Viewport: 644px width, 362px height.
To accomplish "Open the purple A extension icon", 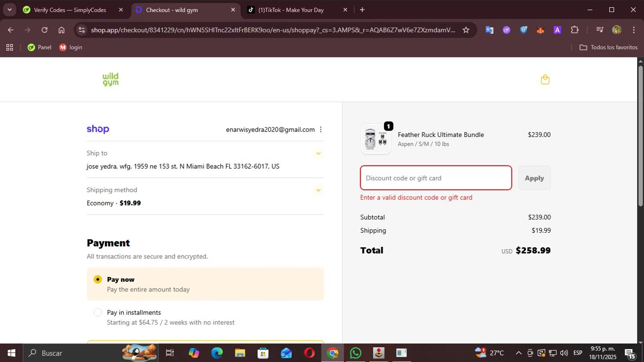I will [x=557, y=30].
